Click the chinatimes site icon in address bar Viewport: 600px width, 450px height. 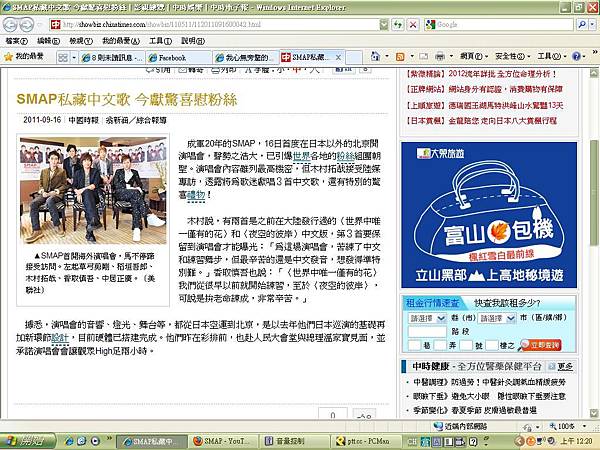click(x=55, y=24)
